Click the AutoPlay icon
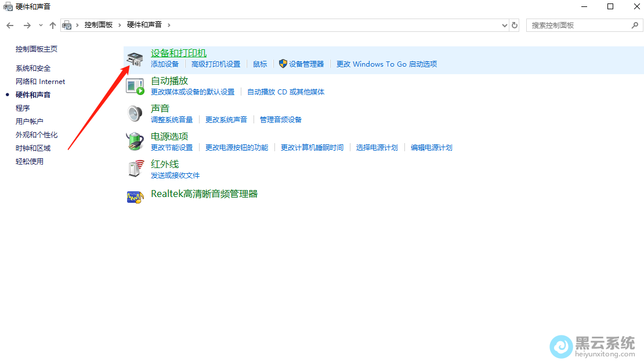644x361 pixels. click(135, 86)
